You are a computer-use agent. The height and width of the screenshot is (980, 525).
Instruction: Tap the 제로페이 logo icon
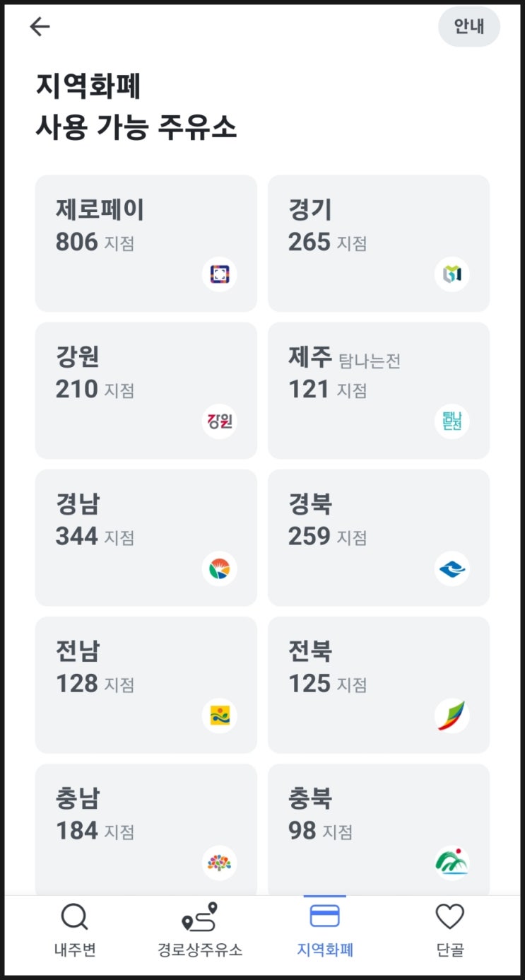(219, 274)
